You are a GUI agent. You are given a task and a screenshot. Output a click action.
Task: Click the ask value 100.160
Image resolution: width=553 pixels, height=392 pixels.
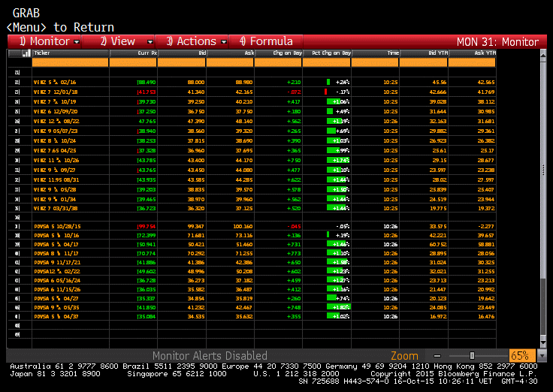tap(243, 226)
